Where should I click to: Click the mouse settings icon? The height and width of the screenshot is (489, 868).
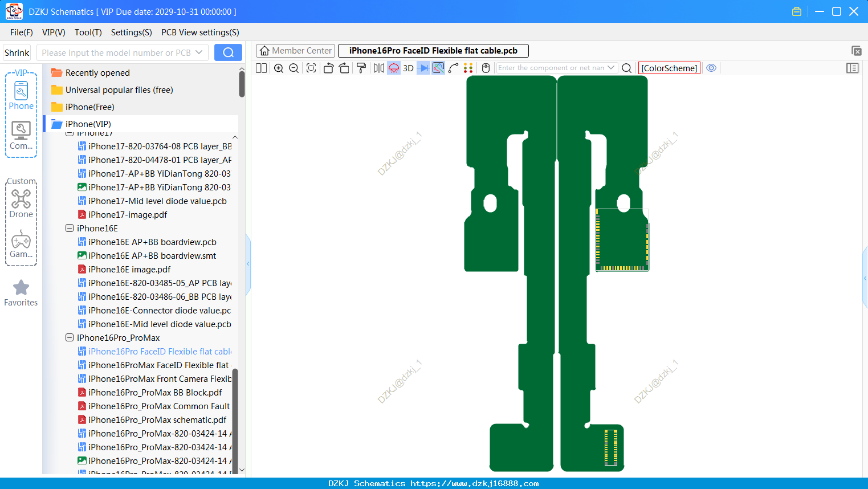click(x=486, y=68)
